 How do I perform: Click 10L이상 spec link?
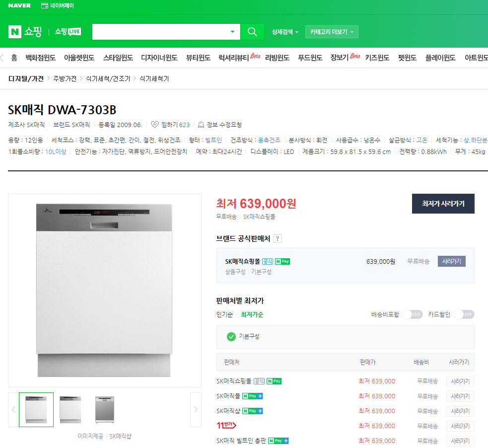pyautogui.click(x=56, y=151)
